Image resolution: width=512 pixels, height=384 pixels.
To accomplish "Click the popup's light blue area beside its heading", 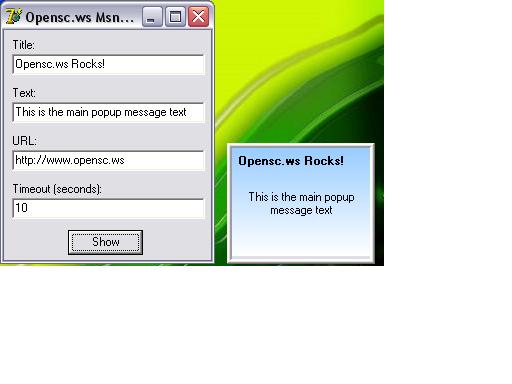I will [x=357, y=161].
